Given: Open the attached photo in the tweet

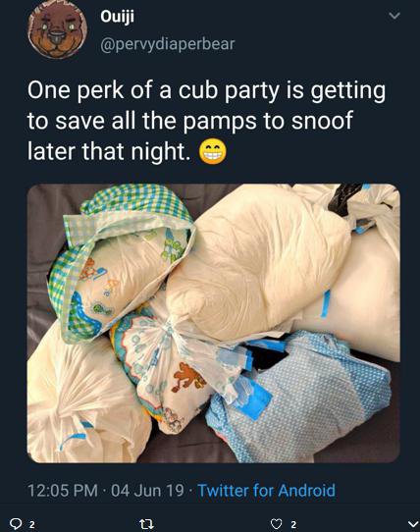Looking at the screenshot, I should [213, 323].
